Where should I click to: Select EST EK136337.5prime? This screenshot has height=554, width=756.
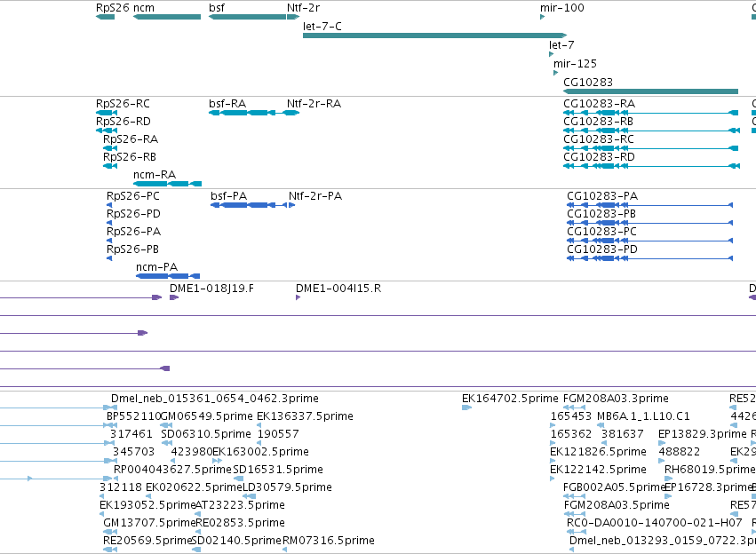coord(305,416)
